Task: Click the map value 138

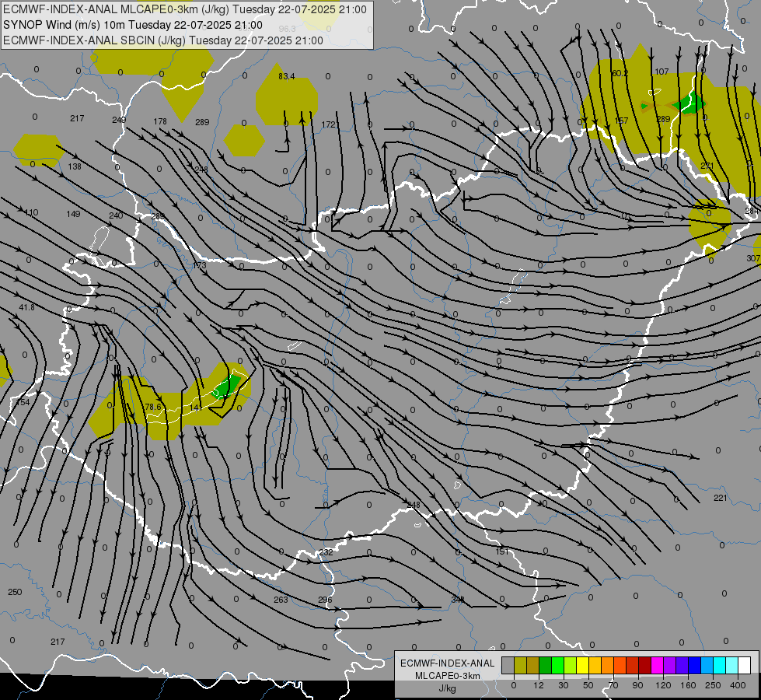Action: tap(75, 166)
